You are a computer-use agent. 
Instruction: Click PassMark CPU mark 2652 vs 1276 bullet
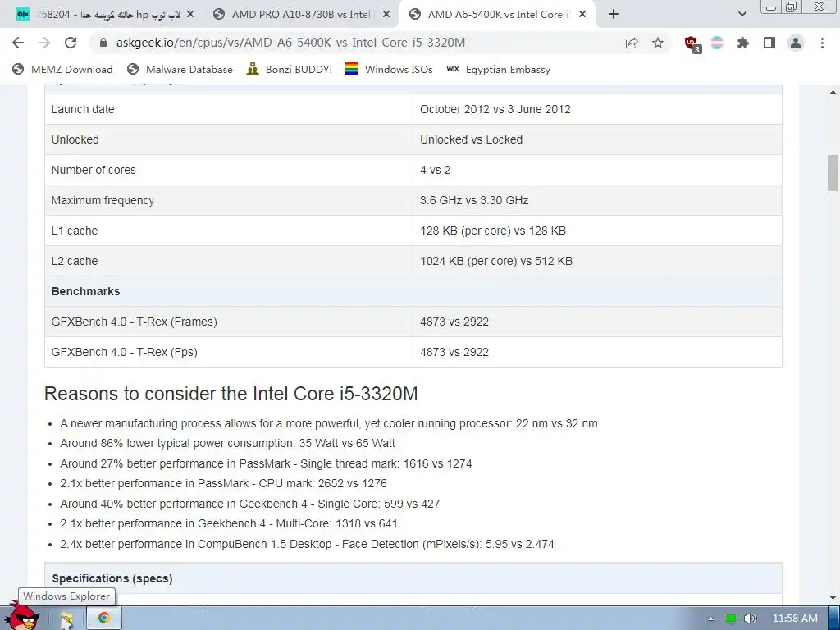tap(223, 484)
